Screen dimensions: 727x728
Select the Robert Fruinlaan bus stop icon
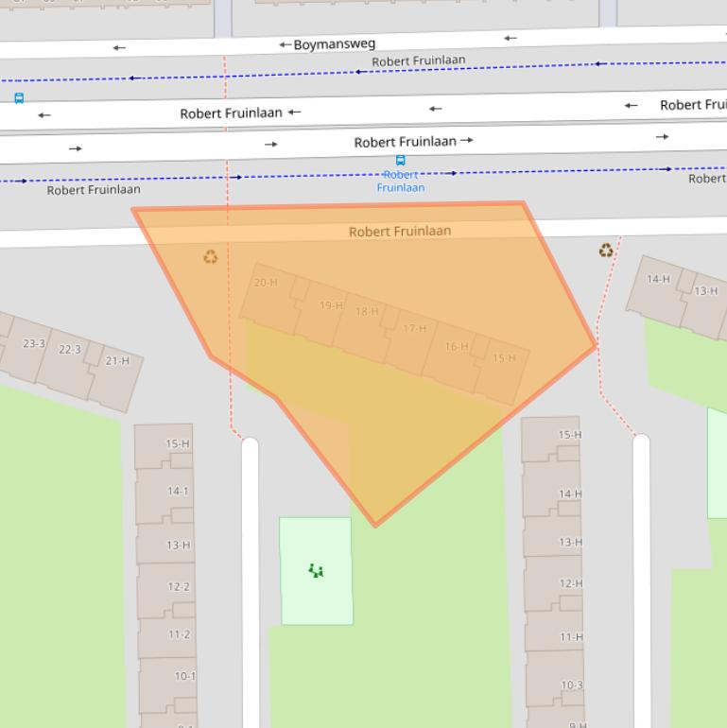[401, 161]
